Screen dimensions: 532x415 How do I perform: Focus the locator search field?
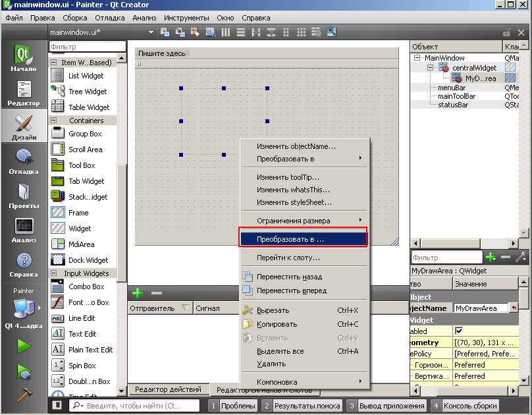tap(134, 406)
